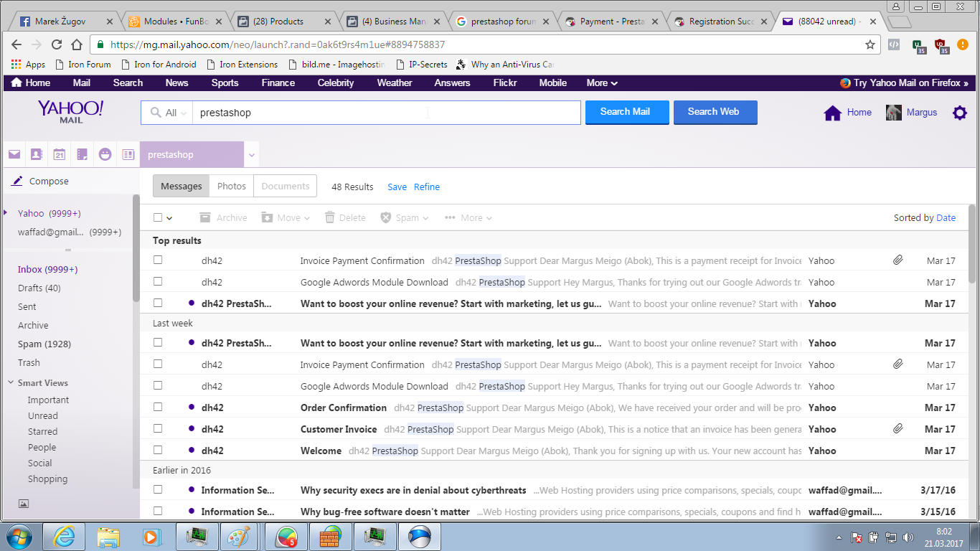Click the attachment paperclip on Customer Invoice row
Image resolution: width=980 pixels, height=551 pixels.
click(x=897, y=429)
